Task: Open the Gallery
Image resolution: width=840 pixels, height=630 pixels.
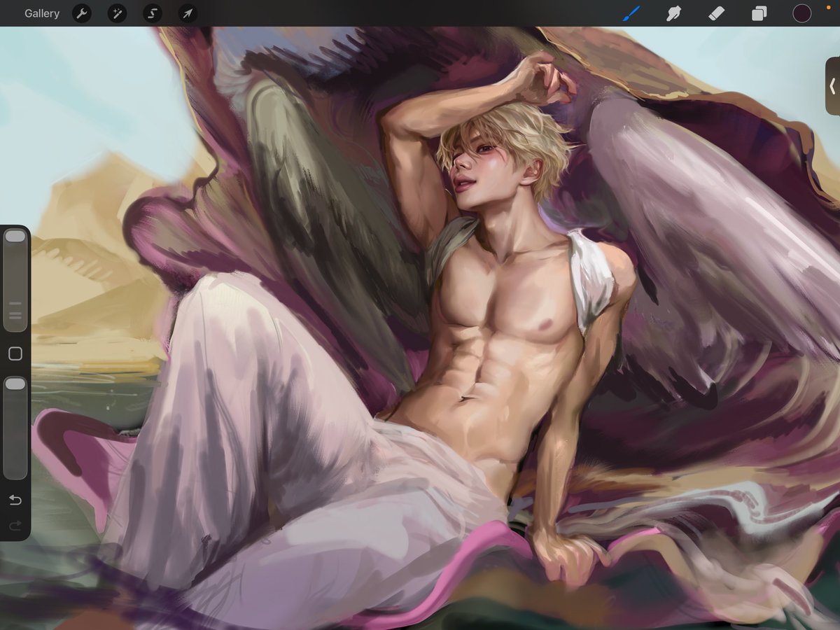Action: click(x=42, y=13)
